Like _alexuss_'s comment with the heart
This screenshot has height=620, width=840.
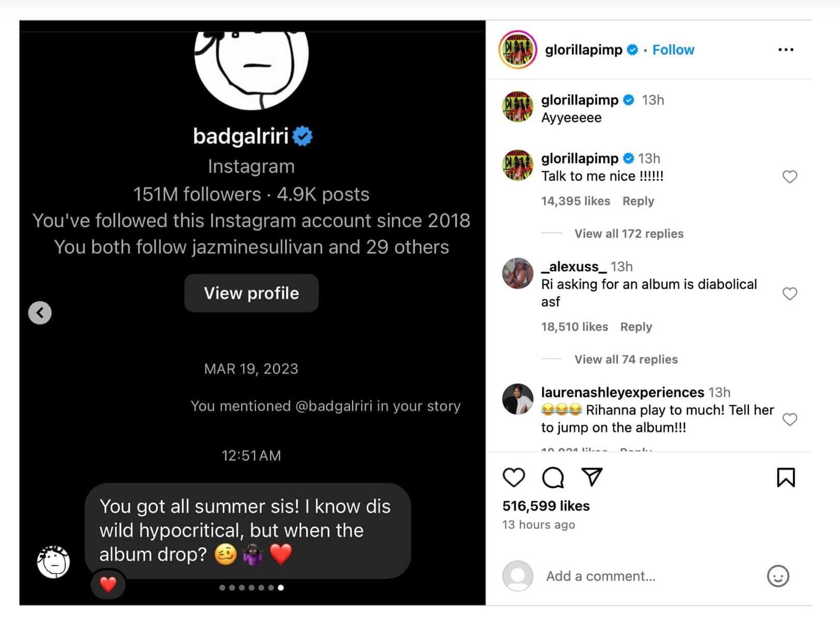789,293
